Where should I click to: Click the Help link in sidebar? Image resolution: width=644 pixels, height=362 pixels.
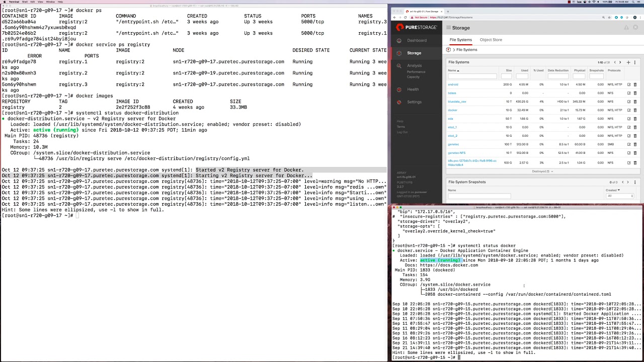pyautogui.click(x=400, y=121)
